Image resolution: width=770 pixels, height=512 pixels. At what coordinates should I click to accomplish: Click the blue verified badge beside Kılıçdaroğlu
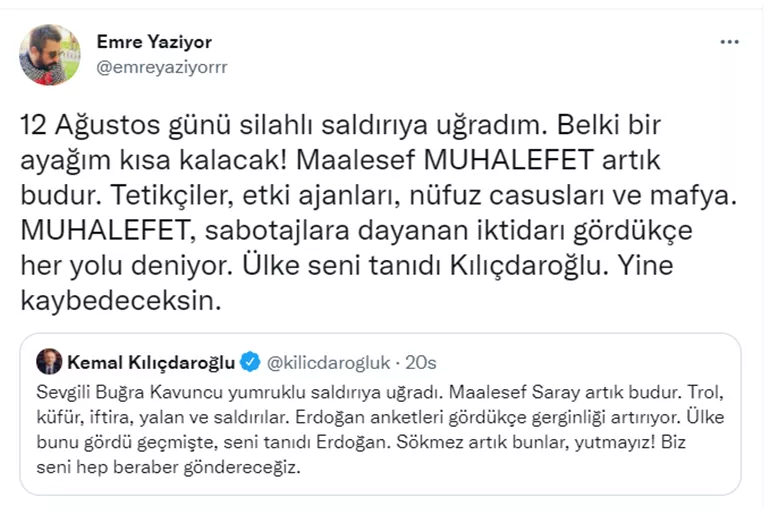pos(254,361)
